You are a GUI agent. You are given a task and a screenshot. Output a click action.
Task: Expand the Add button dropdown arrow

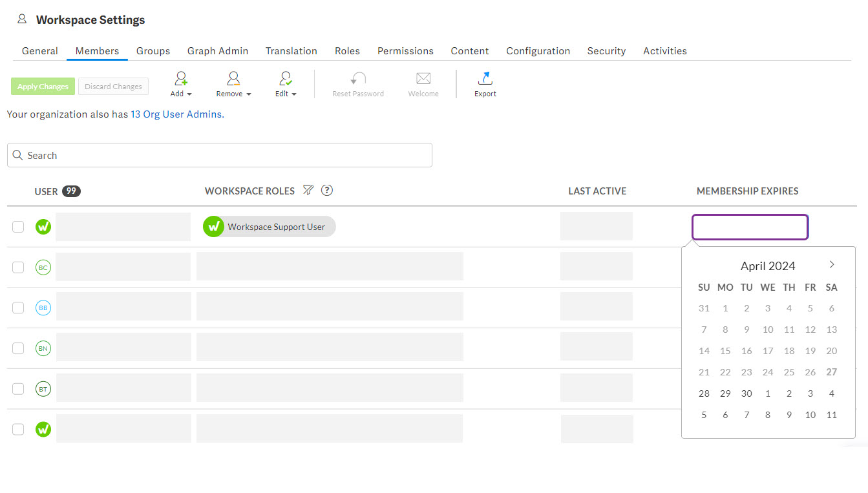(190, 94)
